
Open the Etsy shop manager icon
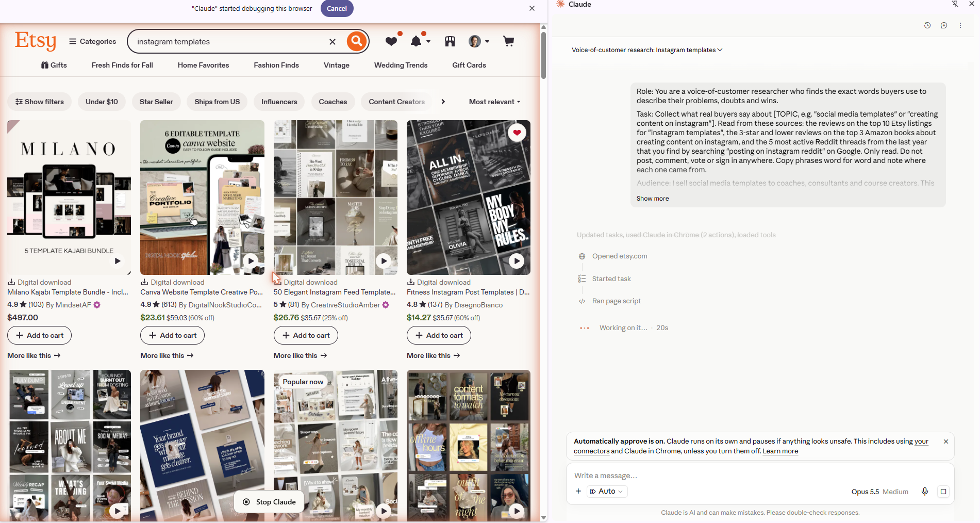pyautogui.click(x=450, y=41)
